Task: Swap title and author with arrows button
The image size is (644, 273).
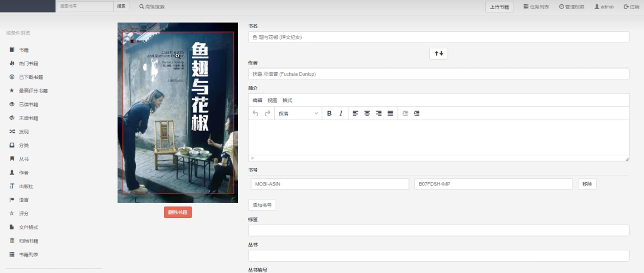Action: pyautogui.click(x=439, y=54)
